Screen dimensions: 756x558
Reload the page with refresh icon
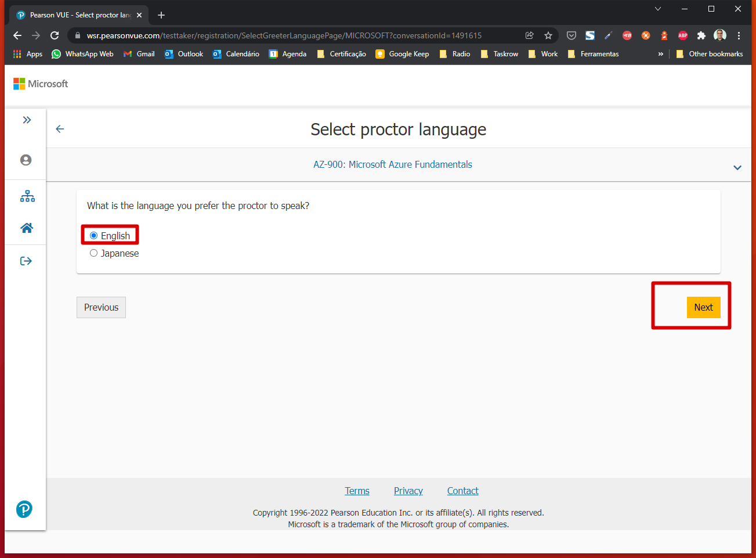coord(55,35)
